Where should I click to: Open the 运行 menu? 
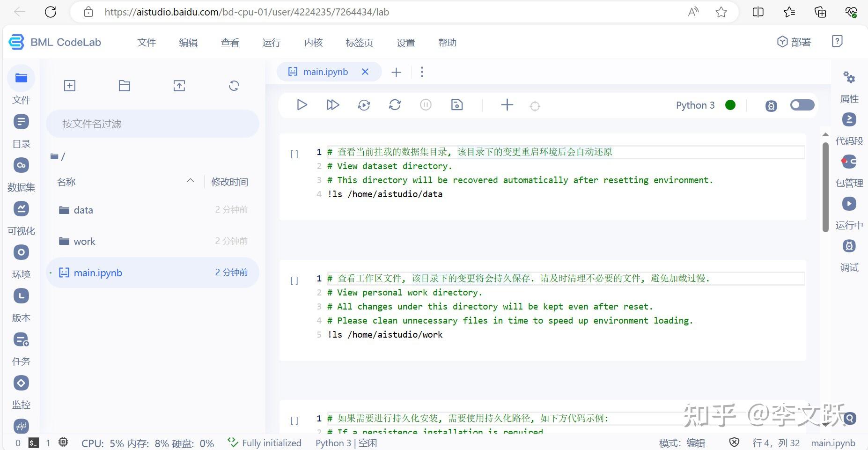pos(271,42)
